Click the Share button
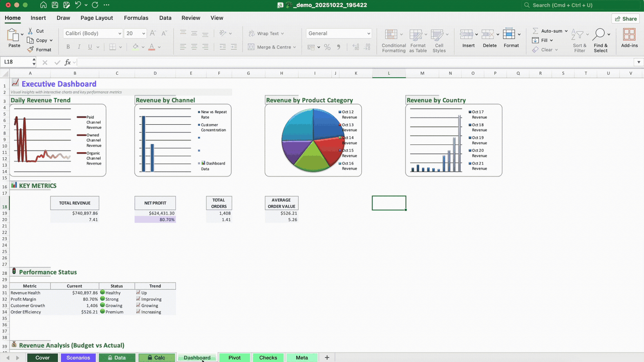This screenshot has height=362, width=644. tap(625, 18)
